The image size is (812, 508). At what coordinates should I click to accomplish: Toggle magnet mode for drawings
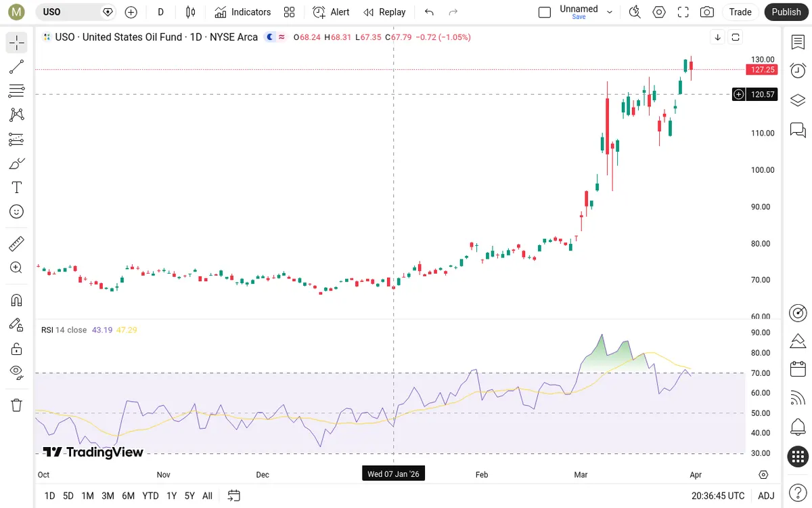[x=17, y=300]
